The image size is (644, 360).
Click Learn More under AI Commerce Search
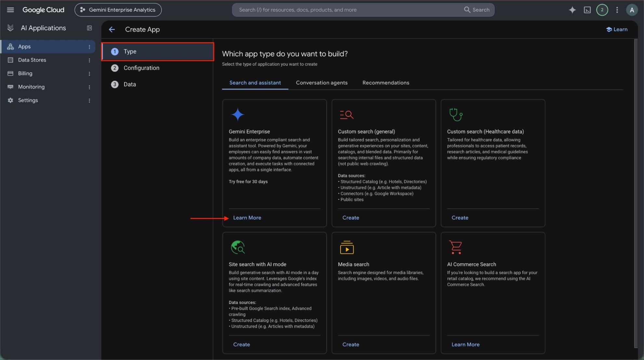click(x=465, y=344)
